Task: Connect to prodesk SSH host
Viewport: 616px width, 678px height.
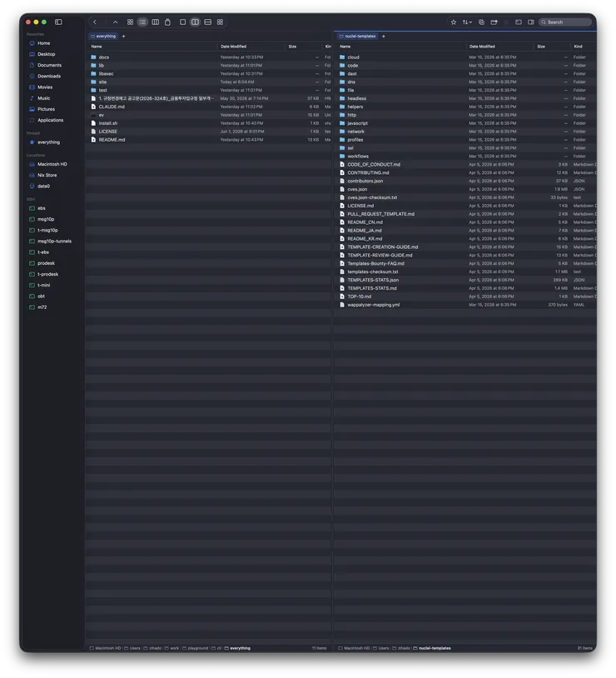Action: click(46, 263)
